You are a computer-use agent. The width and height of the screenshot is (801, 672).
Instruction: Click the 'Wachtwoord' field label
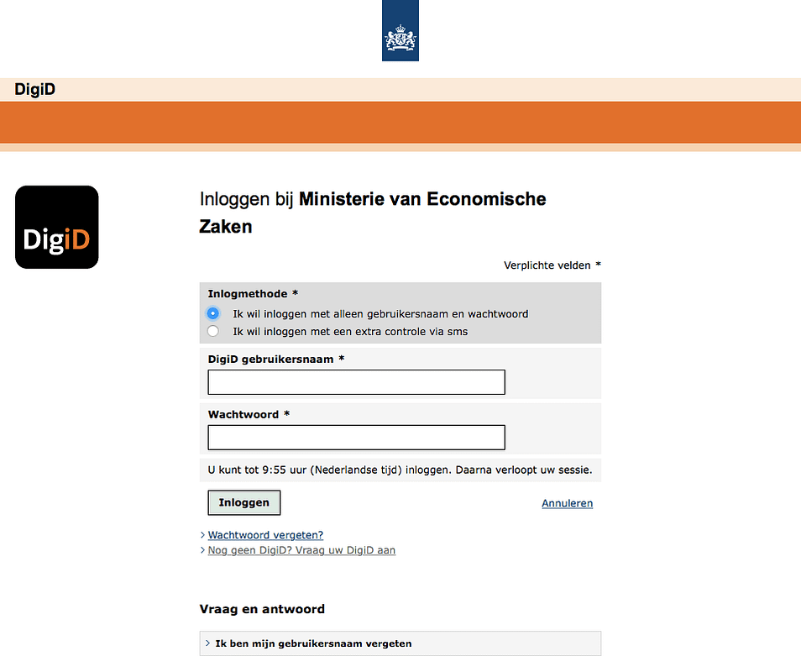(244, 414)
